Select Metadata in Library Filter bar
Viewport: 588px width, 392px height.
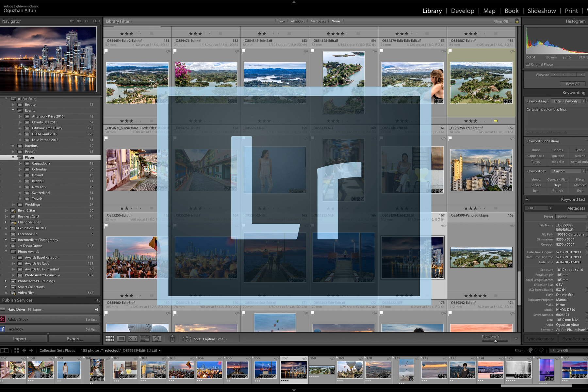[318, 21]
